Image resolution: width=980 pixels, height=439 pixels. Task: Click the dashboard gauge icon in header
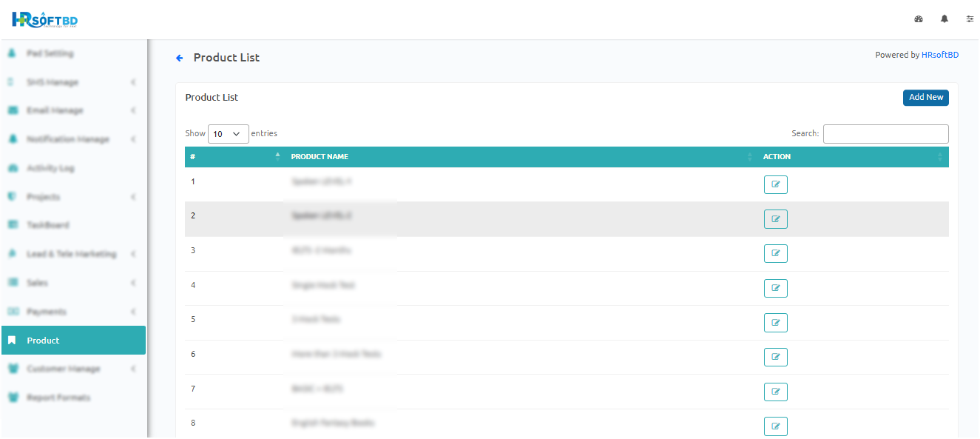point(919,19)
